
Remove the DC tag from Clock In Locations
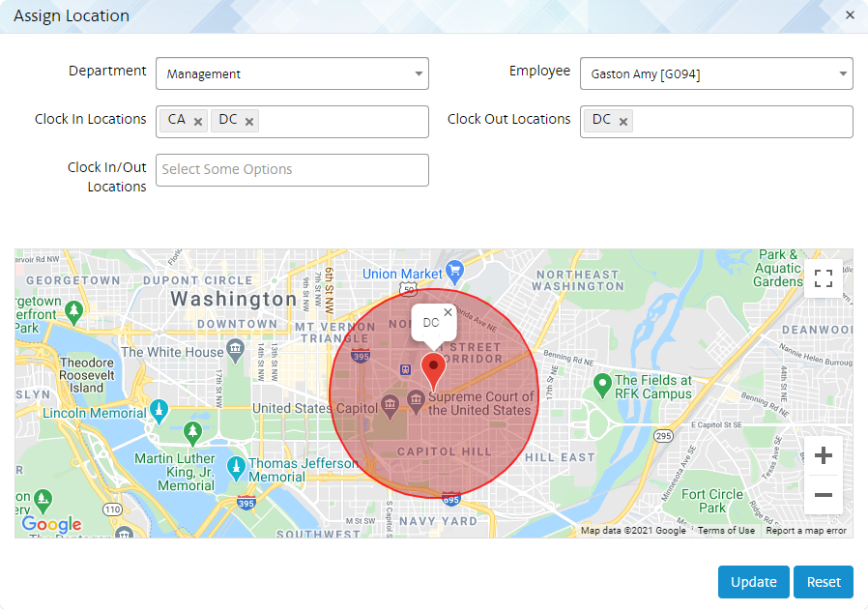coord(248,121)
